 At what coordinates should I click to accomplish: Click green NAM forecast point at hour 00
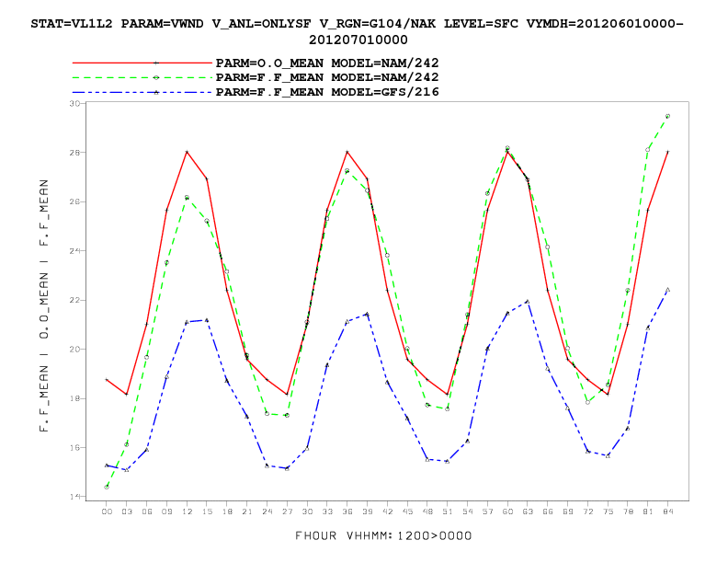click(107, 487)
